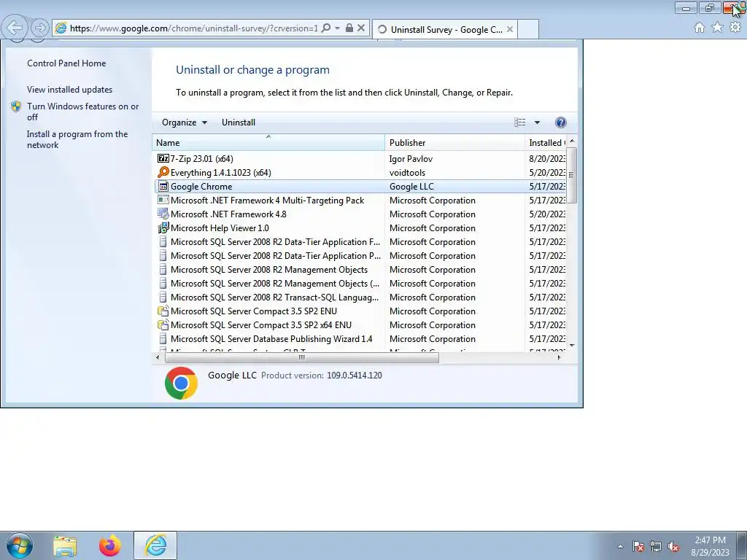Click the SQL Server Compact 3.5 SP2 x64 ENU icon
This screenshot has width=747, height=560.
coord(163,324)
